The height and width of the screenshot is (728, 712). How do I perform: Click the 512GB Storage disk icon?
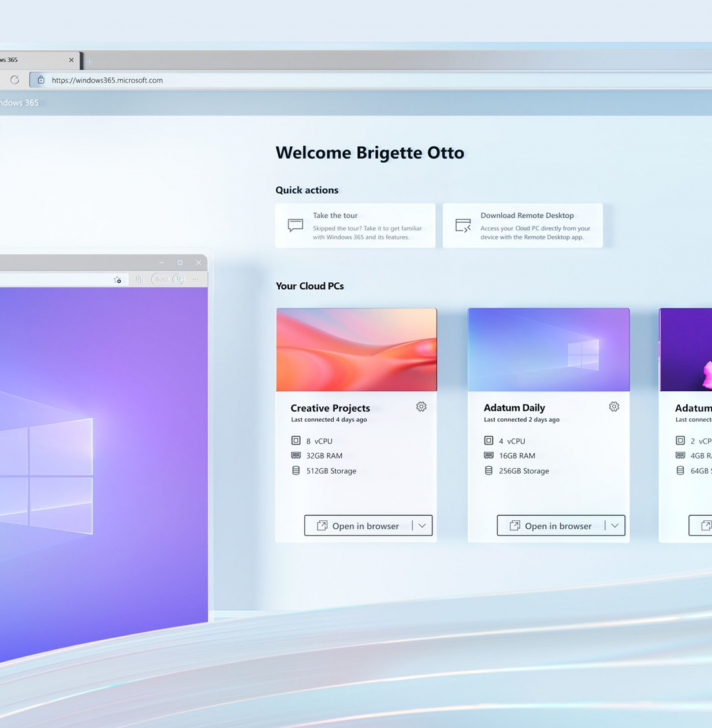[x=296, y=470]
